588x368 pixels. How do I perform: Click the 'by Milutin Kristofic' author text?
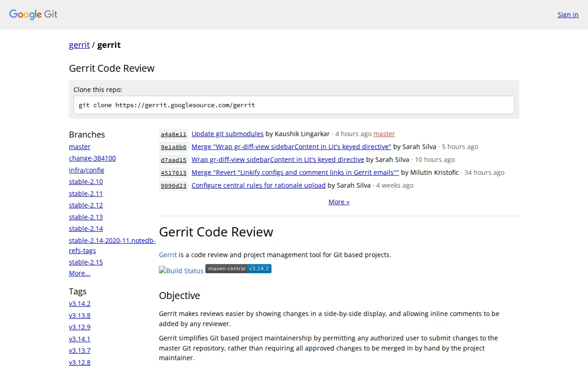pyautogui.click(x=430, y=172)
